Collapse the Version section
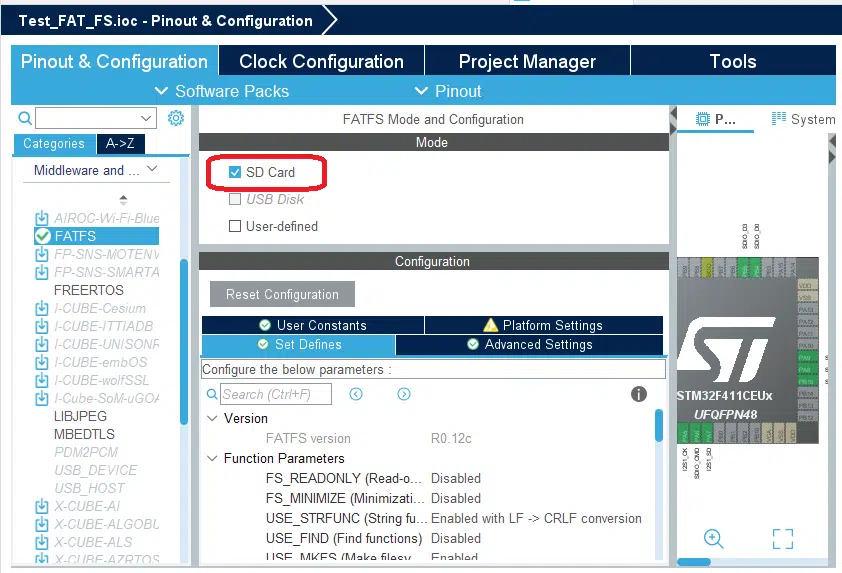Image resolution: width=842 pixels, height=573 pixels. [213, 418]
